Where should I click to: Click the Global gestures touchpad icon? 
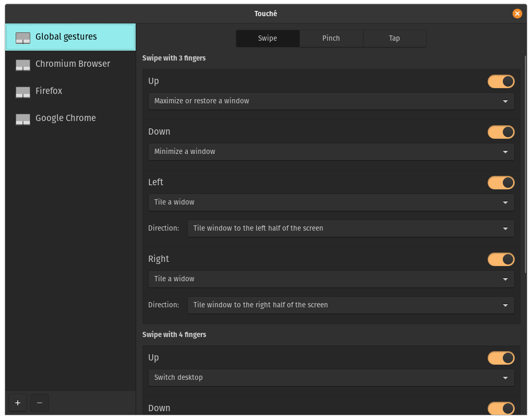(x=23, y=38)
